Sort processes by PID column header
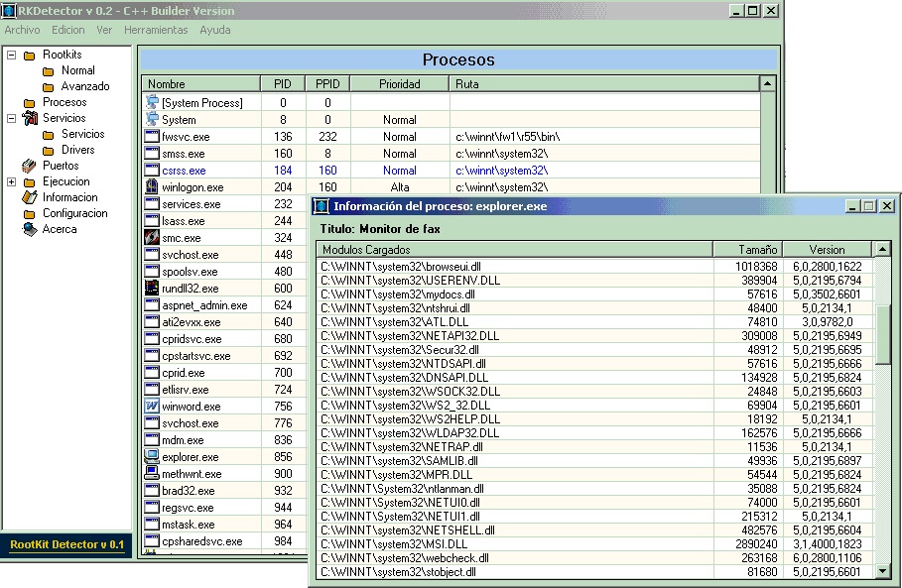The width and height of the screenshot is (902, 588). 282,84
